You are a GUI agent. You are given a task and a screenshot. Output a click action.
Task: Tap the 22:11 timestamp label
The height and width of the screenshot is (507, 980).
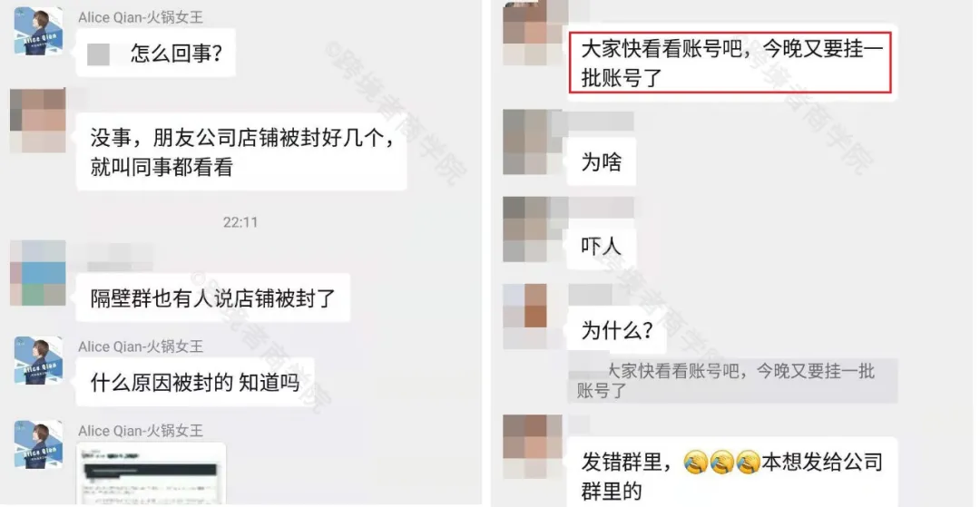tap(240, 222)
